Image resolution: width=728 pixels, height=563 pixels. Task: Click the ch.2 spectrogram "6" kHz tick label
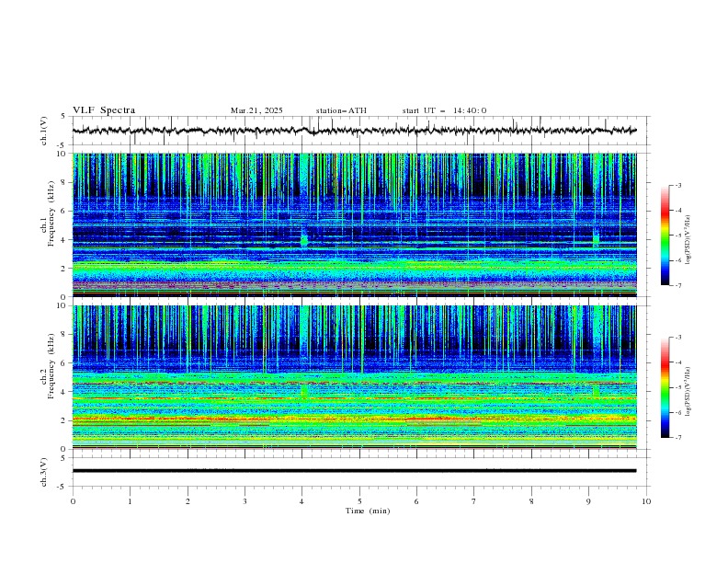(x=64, y=363)
